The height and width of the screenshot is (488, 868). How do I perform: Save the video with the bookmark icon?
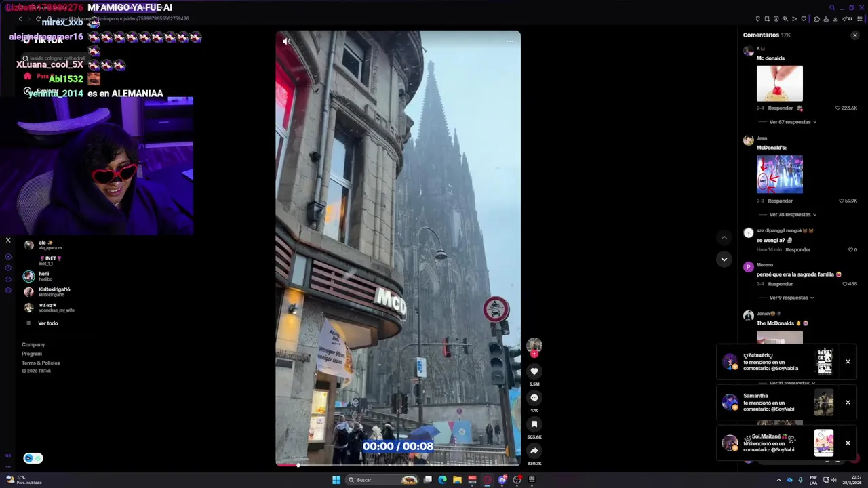(534, 424)
